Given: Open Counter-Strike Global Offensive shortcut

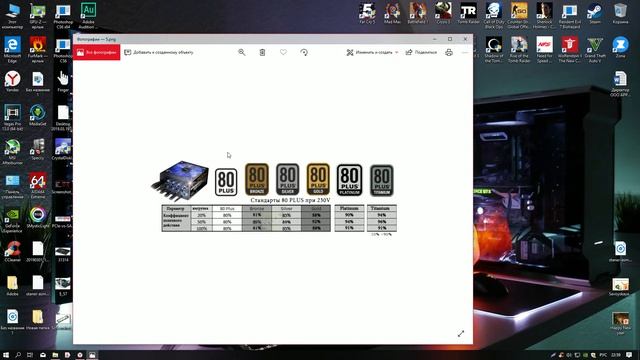Looking at the screenshot, I should pos(519,16).
